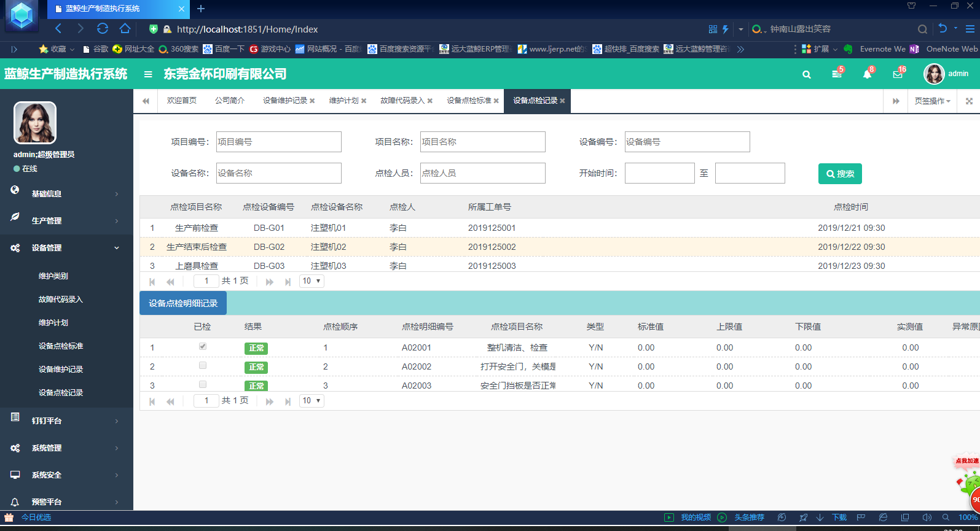This screenshot has height=531, width=980.
Task: Open 维护计划 in sidebar
Action: point(53,322)
